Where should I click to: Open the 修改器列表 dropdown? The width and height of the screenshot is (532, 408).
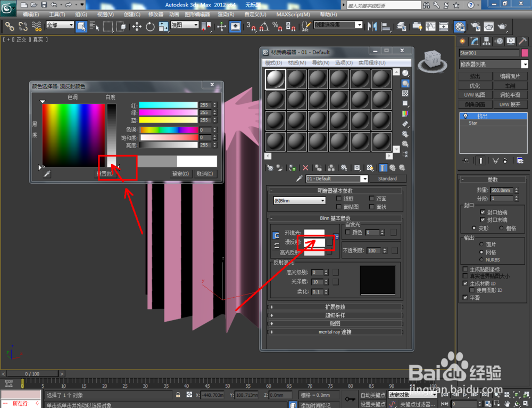tap(494, 64)
